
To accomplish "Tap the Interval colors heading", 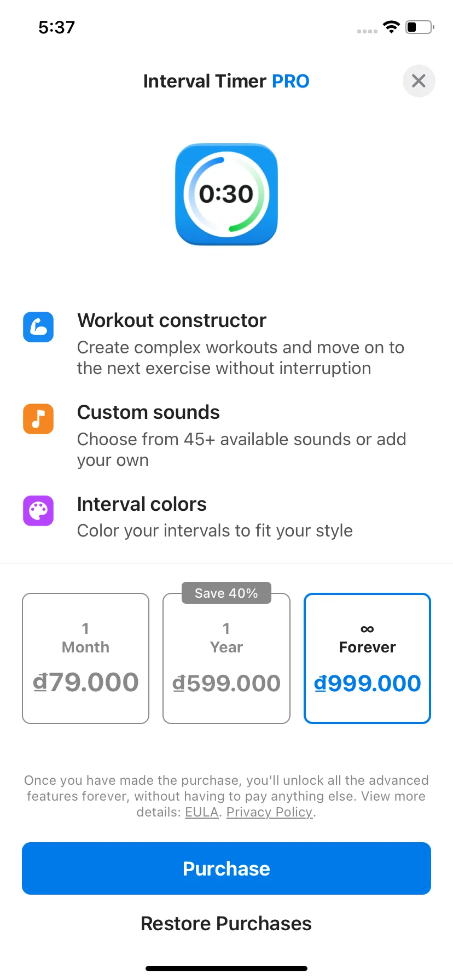I will point(142,504).
